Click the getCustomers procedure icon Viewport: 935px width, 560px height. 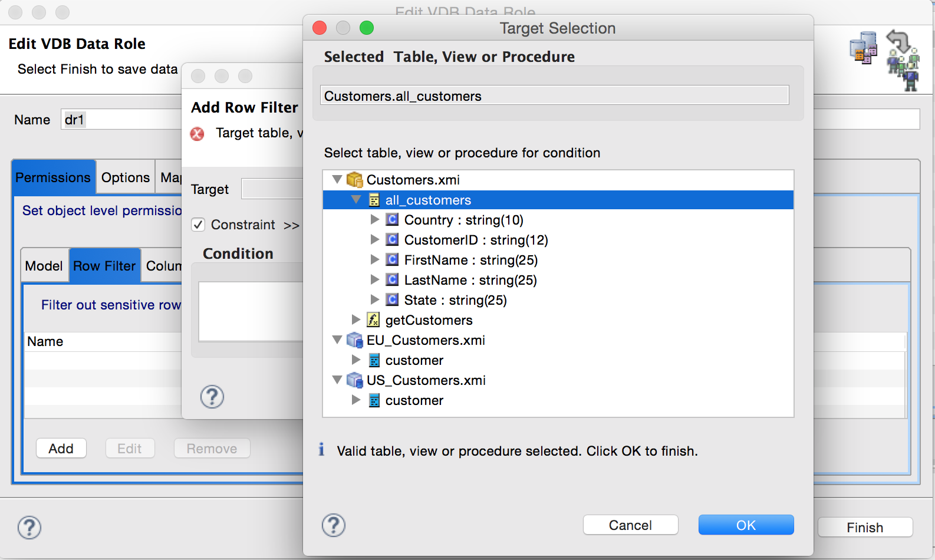coord(373,320)
